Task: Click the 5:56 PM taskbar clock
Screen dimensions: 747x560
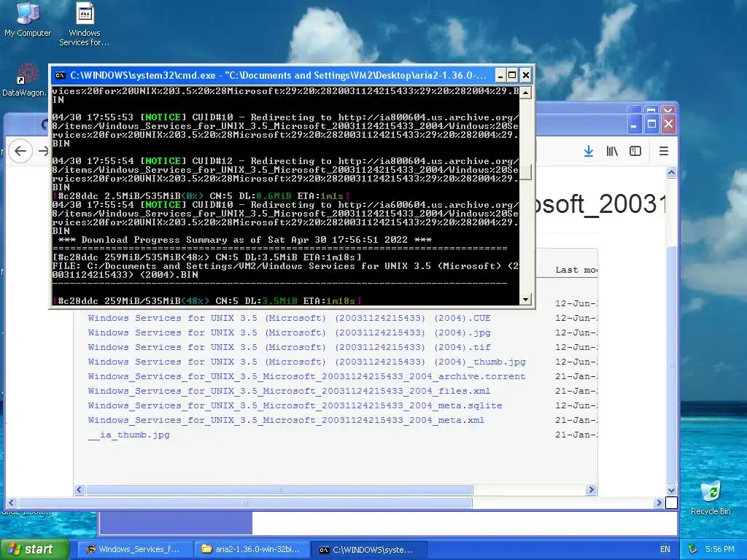Action: 719,549
